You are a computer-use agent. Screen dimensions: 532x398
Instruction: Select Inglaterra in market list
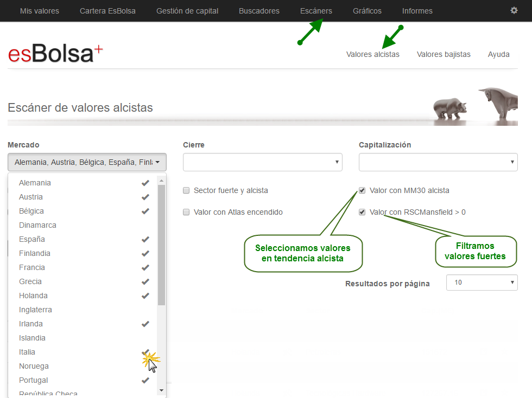point(83,310)
